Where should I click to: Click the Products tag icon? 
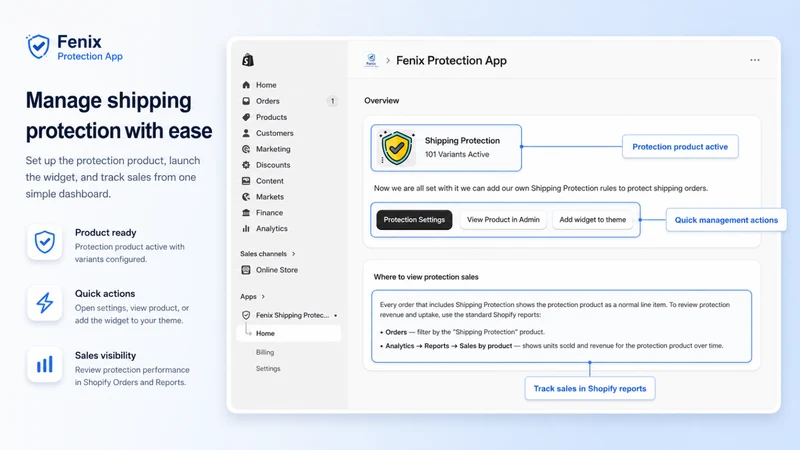246,117
